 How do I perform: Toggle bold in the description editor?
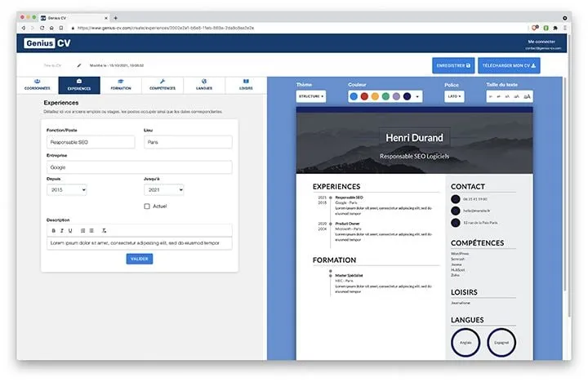[x=53, y=230]
